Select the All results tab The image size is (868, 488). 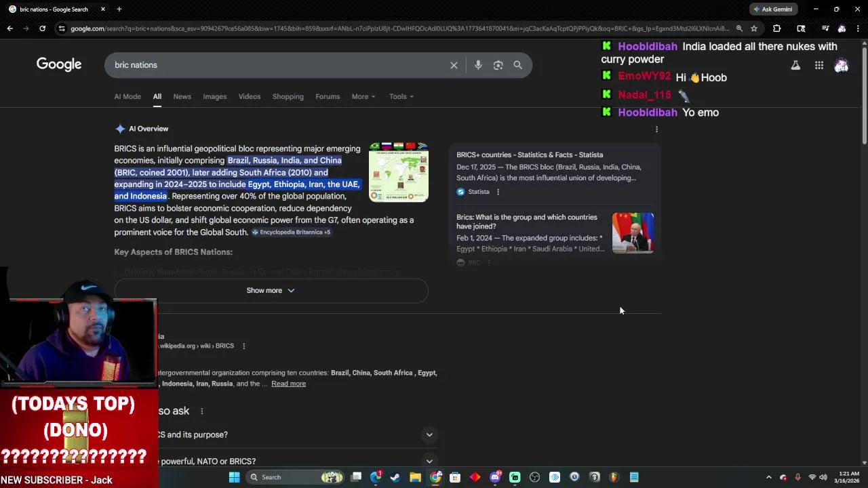pyautogui.click(x=157, y=96)
